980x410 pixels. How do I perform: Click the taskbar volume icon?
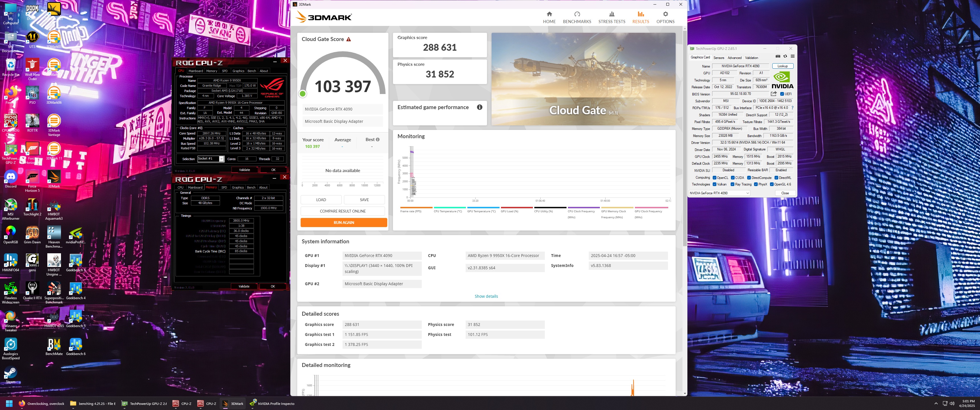(952, 403)
